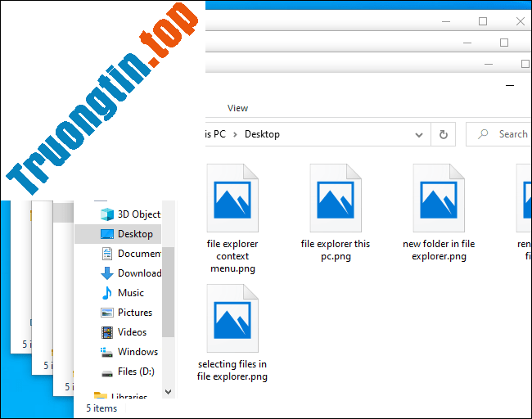Image resolution: width=532 pixels, height=419 pixels.
Task: Click 'new folder in file explorer.png' file name
Action: tap(439, 250)
